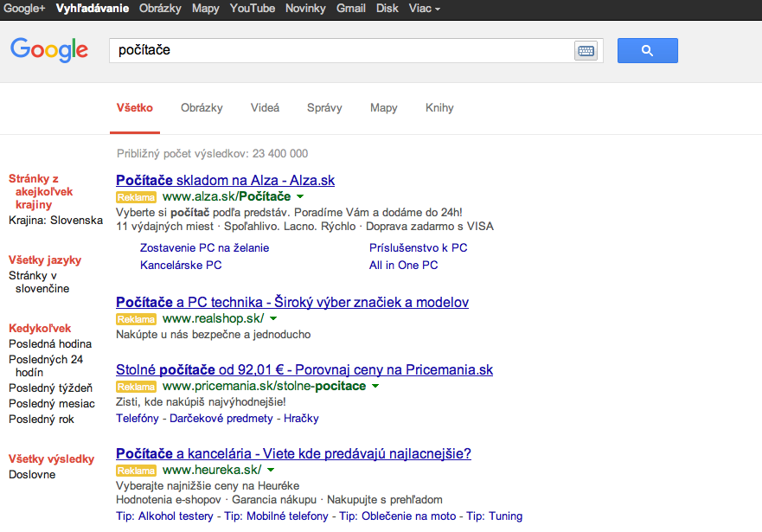
Task: Filter by Stránky v slovenčine
Action: click(x=39, y=282)
